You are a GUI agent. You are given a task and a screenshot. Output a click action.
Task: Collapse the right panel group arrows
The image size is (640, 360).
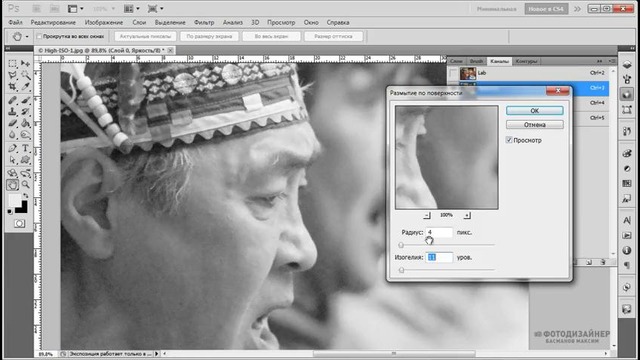[x=600, y=61]
